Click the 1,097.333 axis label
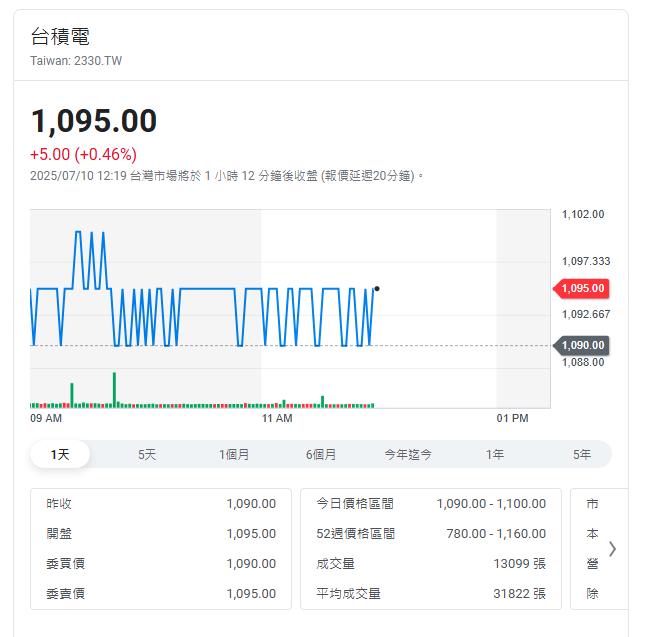This screenshot has height=637, width=651. [x=586, y=261]
